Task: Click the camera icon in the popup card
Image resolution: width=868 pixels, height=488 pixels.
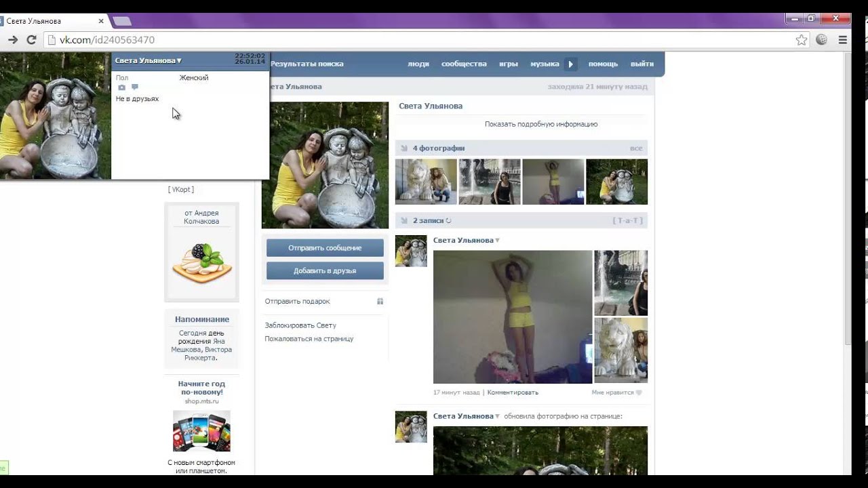Action: (122, 87)
